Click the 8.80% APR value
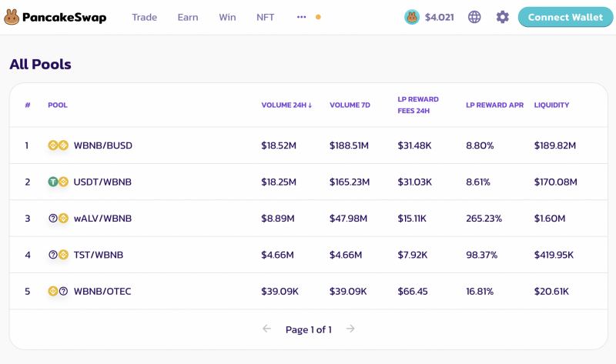The image size is (616, 364). (480, 145)
